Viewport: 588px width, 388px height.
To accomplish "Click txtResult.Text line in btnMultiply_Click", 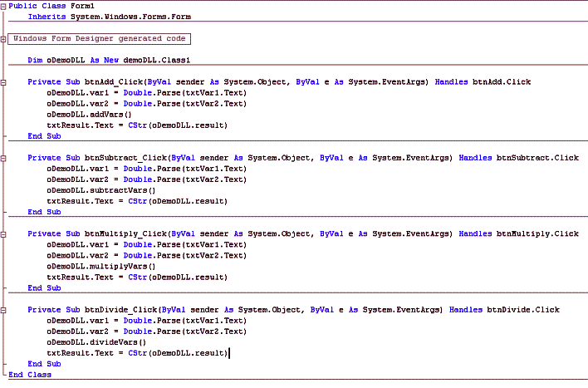I will [137, 277].
